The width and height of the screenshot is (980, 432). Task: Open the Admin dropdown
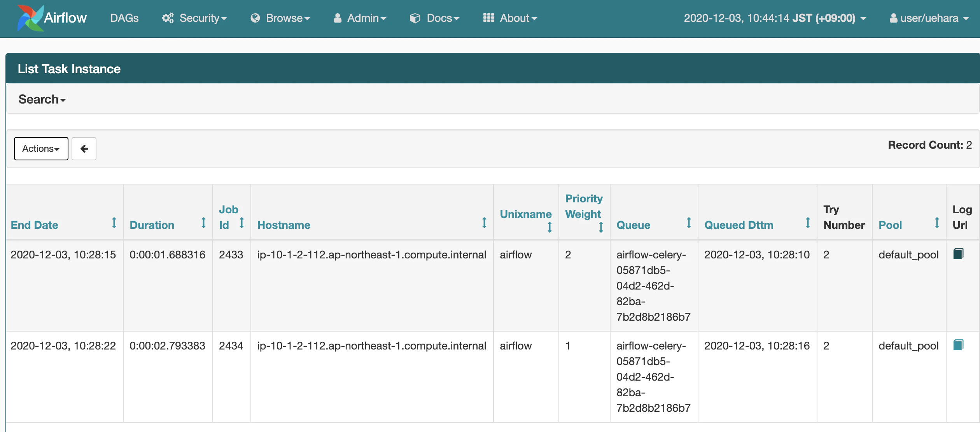pyautogui.click(x=360, y=18)
